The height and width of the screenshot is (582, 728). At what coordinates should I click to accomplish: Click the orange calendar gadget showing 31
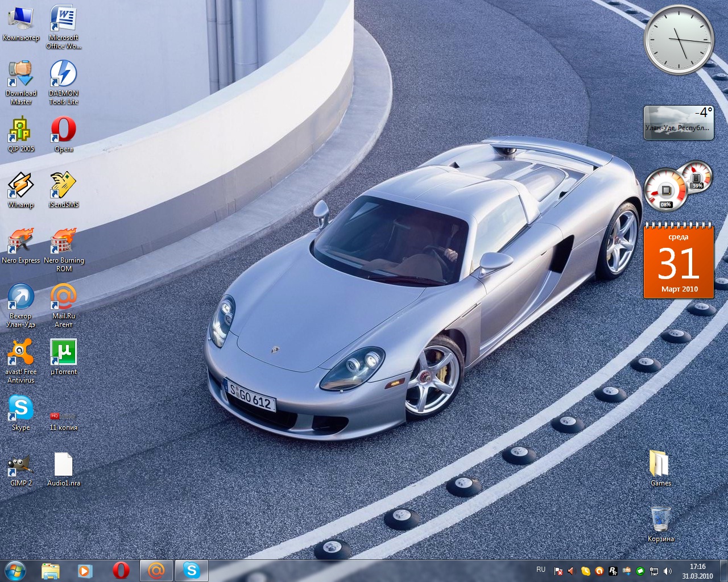click(x=678, y=261)
